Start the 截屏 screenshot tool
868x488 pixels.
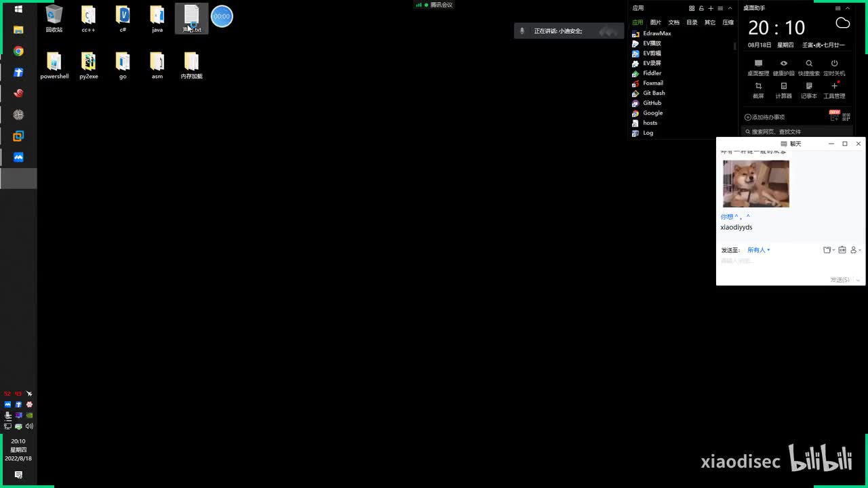[758, 90]
